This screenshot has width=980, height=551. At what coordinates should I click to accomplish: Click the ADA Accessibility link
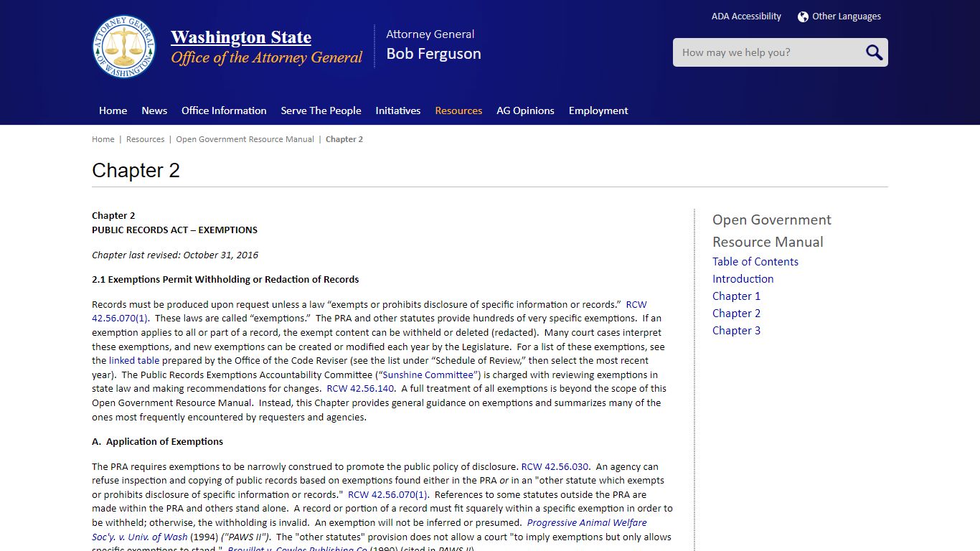pos(746,17)
